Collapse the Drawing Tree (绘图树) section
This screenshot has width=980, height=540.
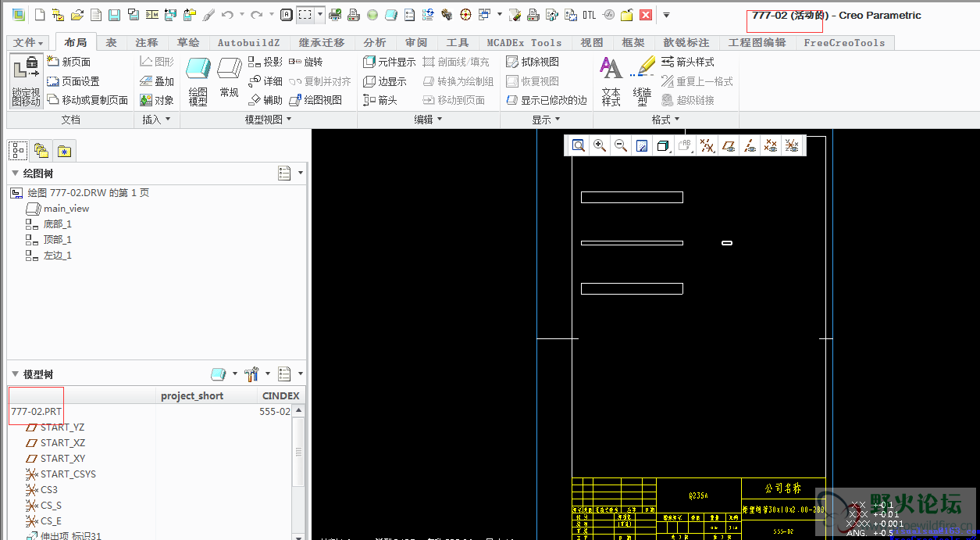(x=14, y=173)
